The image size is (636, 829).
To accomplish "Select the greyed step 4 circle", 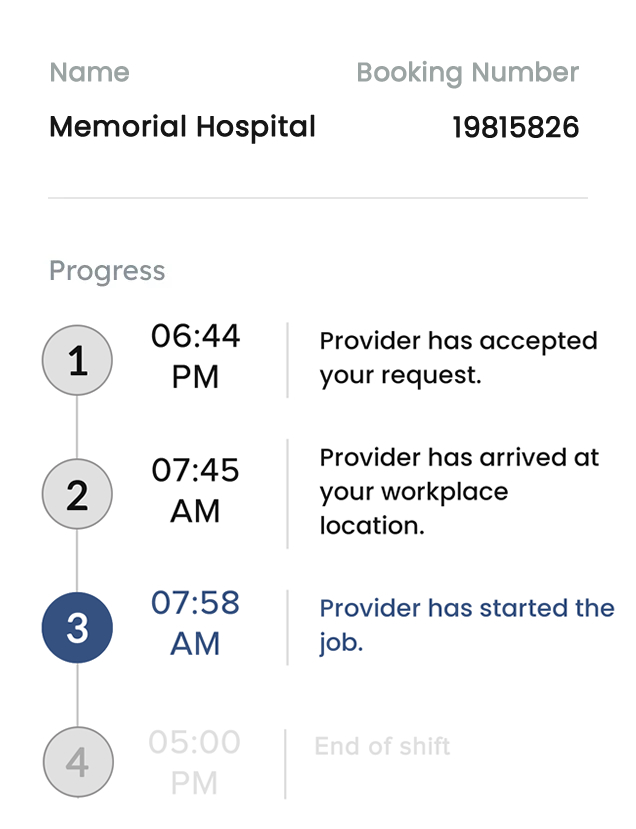I will [78, 762].
